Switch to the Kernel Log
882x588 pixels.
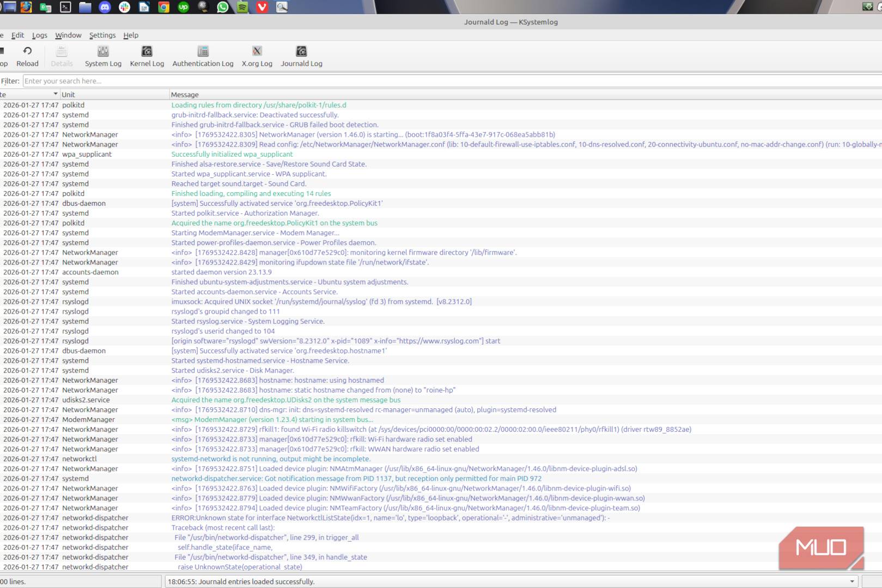147,56
